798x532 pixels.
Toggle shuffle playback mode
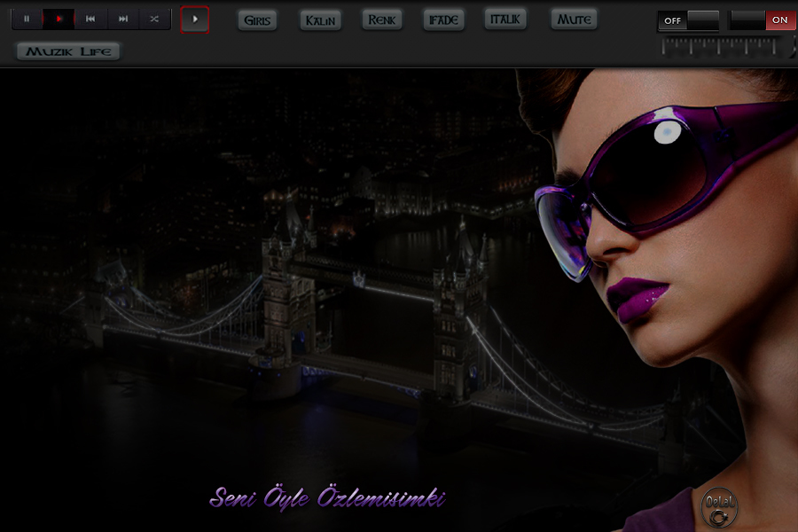point(154,19)
